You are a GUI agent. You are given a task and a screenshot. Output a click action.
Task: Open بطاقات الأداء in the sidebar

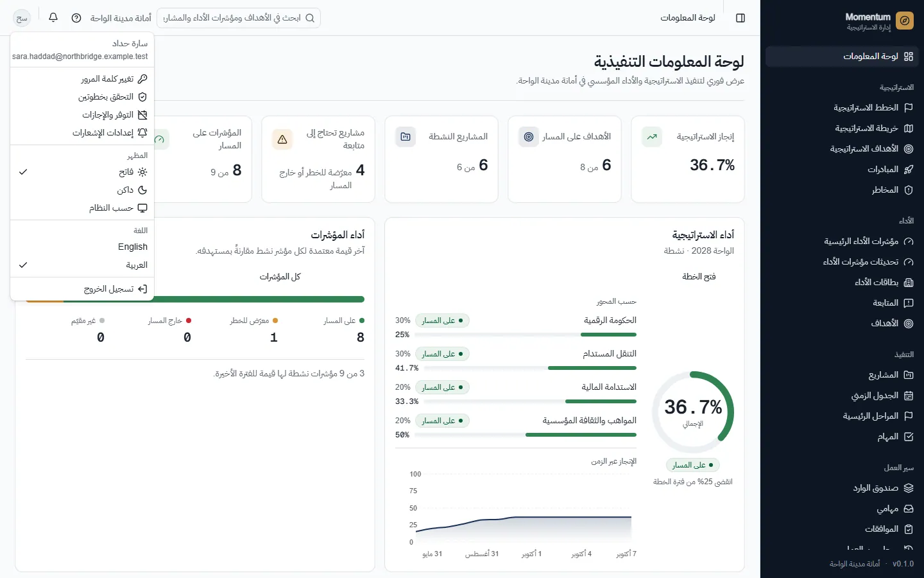click(842, 283)
